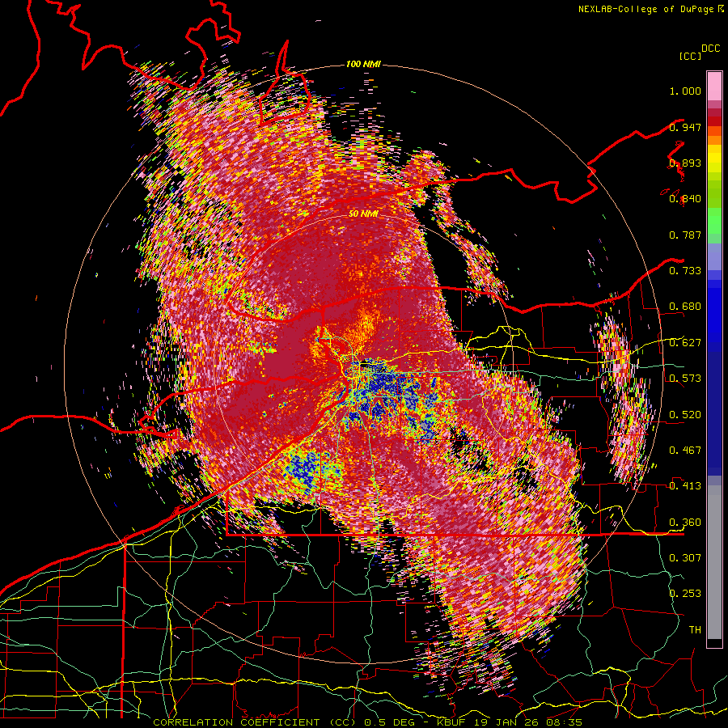Select the 0.360 scale value
Viewport: 728px width, 728px height.
[685, 523]
